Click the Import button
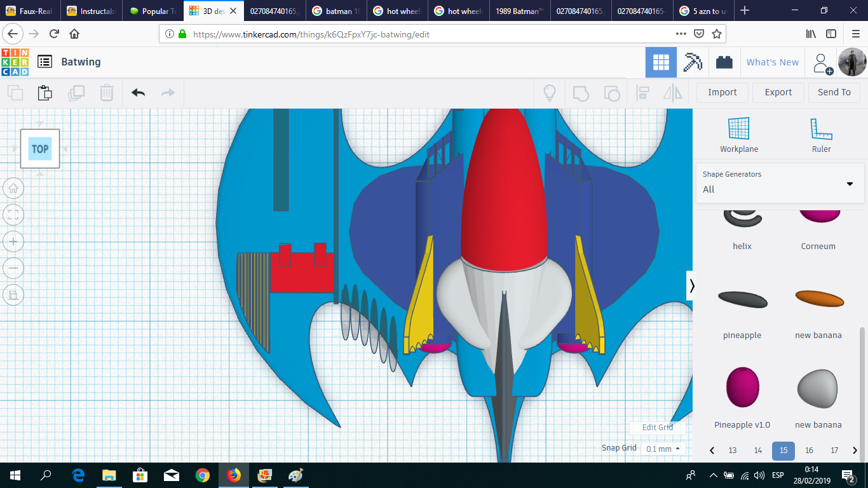The width and height of the screenshot is (868, 488). [722, 93]
